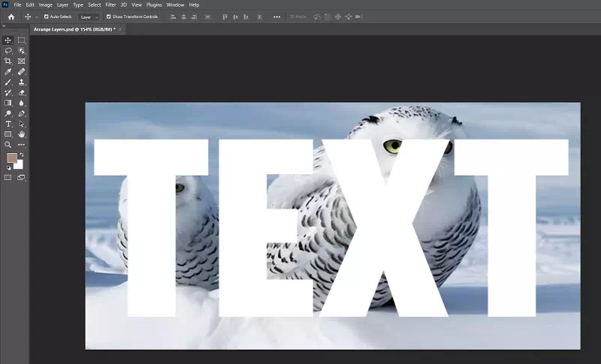The image size is (601, 364).
Task: Select the Healing Brush tool
Action: click(22, 71)
